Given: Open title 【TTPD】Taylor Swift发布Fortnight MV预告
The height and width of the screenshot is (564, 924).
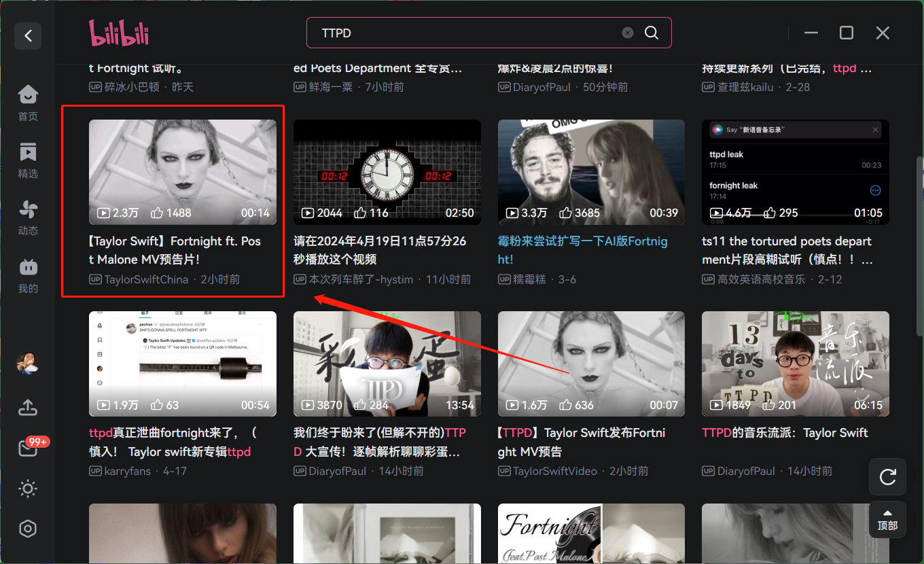Looking at the screenshot, I should click(x=582, y=442).
